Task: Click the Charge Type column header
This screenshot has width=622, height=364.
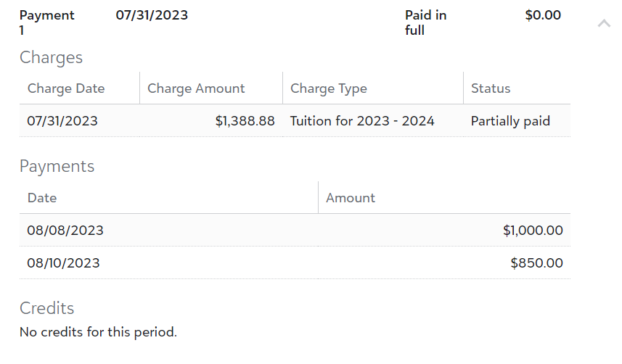Action: [328, 88]
